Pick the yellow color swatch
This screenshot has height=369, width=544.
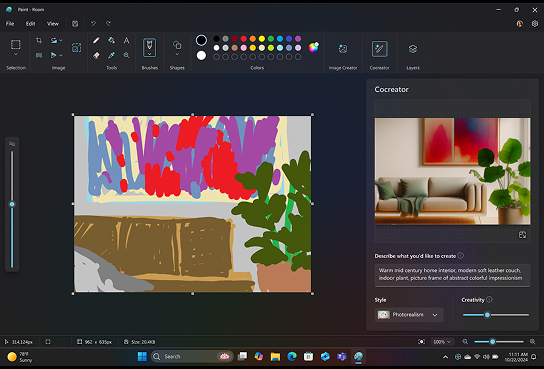tap(262, 38)
